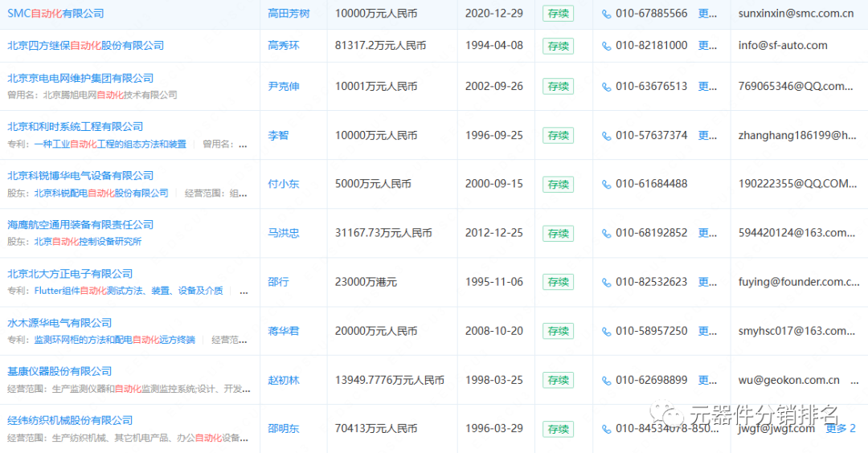This screenshot has width=868, height=453.
Task: Open 北京科锐博华电气设备有限公司 link
Action: 80,175
